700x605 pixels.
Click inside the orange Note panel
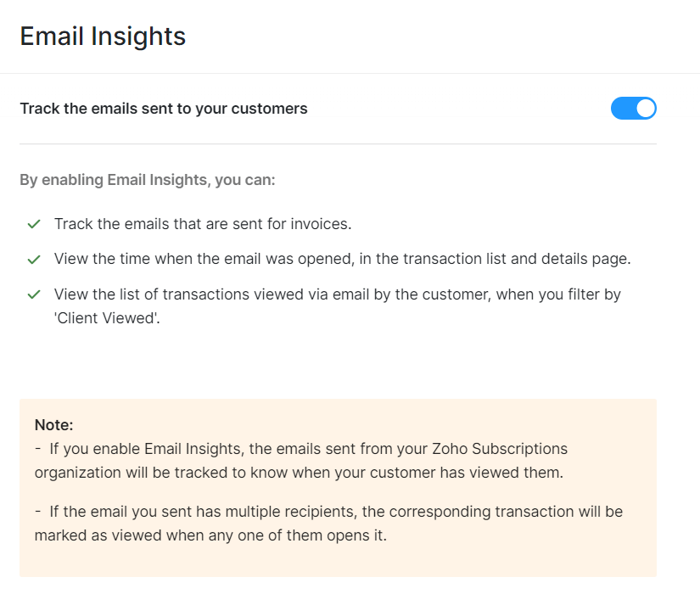(x=339, y=486)
